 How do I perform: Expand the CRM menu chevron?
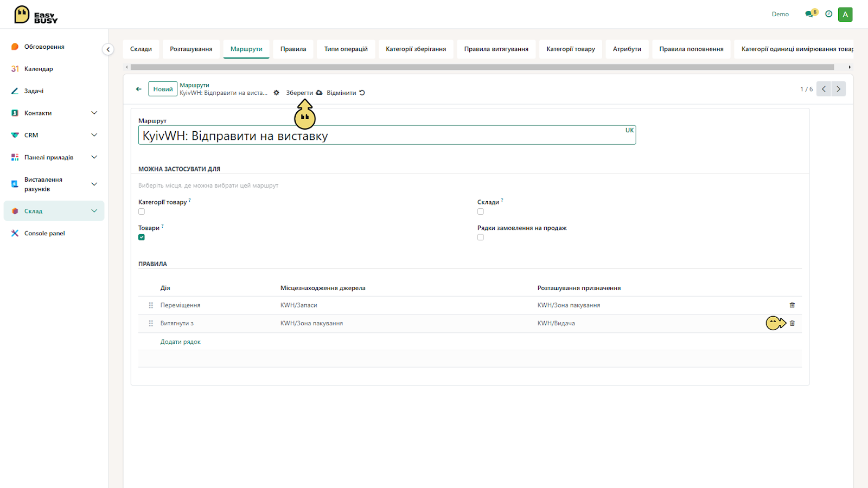94,135
